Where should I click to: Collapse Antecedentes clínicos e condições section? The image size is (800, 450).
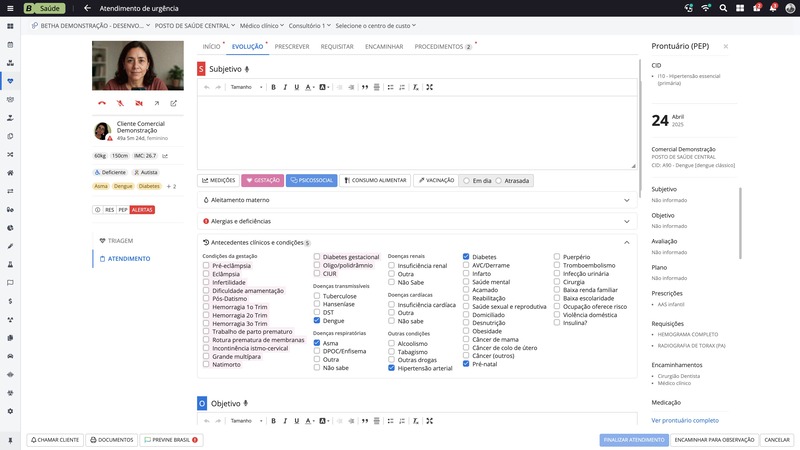click(x=627, y=242)
